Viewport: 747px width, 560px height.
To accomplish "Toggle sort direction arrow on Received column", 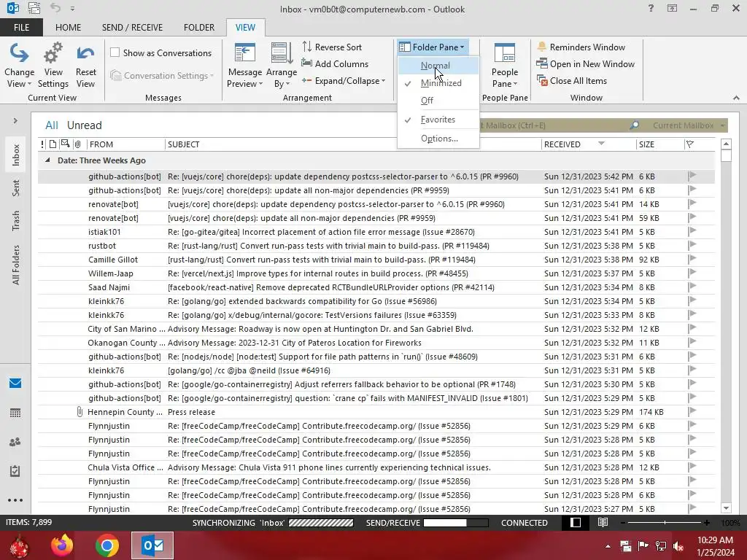I will (601, 144).
